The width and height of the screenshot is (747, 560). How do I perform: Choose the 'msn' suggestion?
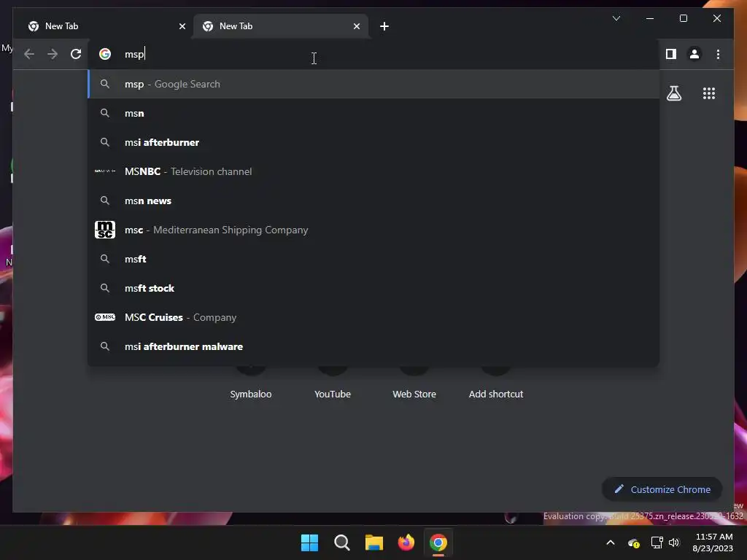(374, 113)
